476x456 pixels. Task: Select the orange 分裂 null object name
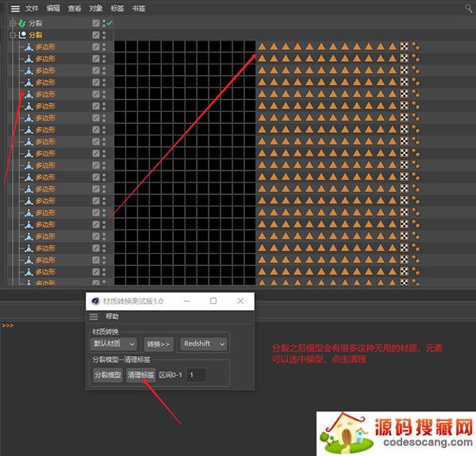(x=36, y=35)
